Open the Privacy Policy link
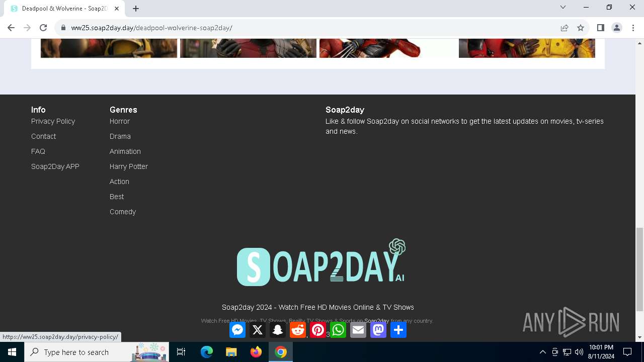Viewport: 644px width, 362px height. click(53, 121)
